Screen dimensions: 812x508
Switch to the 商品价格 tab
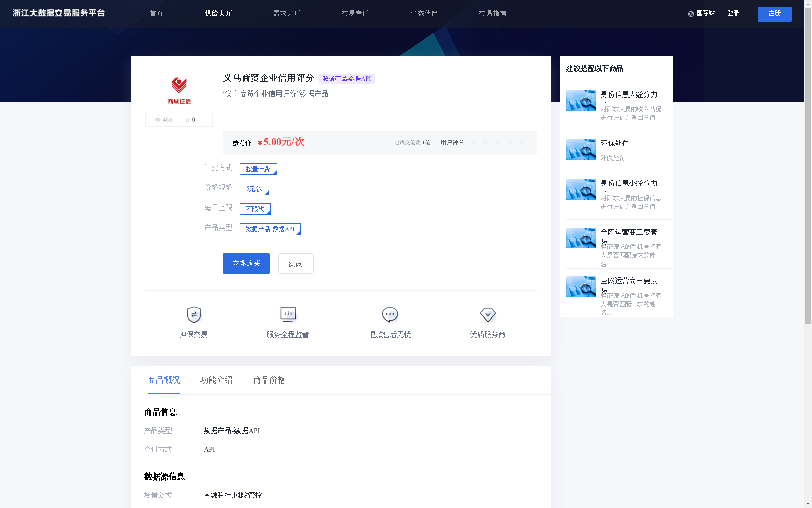pyautogui.click(x=269, y=380)
